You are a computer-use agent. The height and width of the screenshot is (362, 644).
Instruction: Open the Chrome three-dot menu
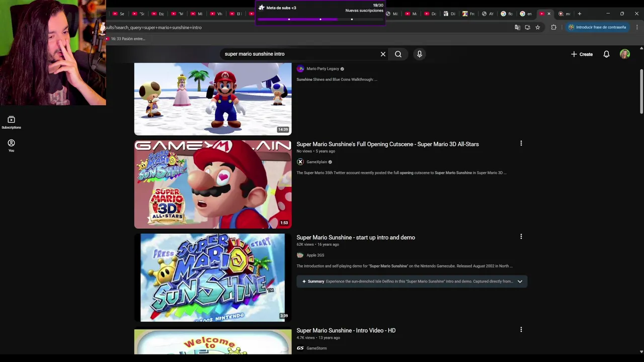point(637,27)
